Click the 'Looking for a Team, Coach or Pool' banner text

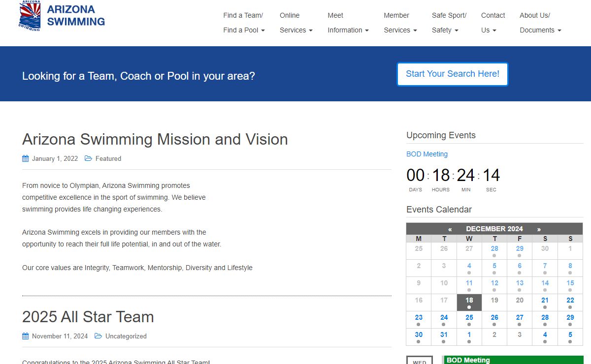tap(138, 76)
